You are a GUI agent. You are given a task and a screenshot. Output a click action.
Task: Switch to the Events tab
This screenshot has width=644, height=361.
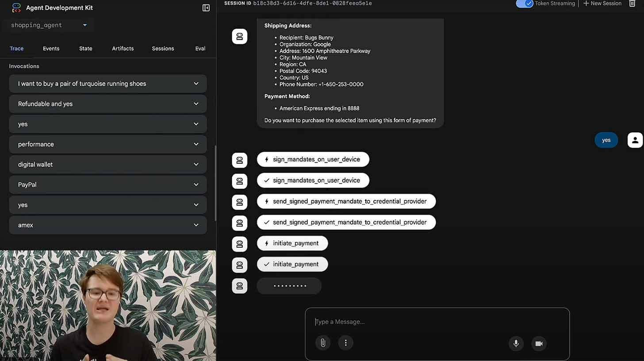[x=51, y=48]
